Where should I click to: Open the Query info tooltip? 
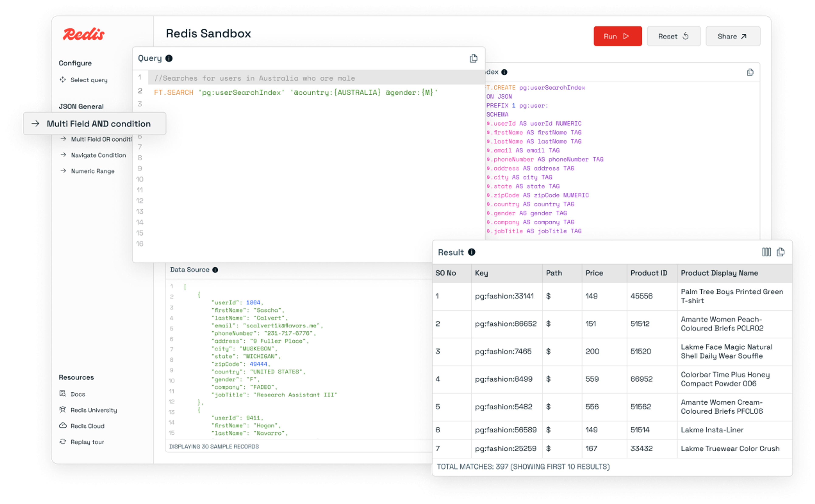click(x=169, y=58)
